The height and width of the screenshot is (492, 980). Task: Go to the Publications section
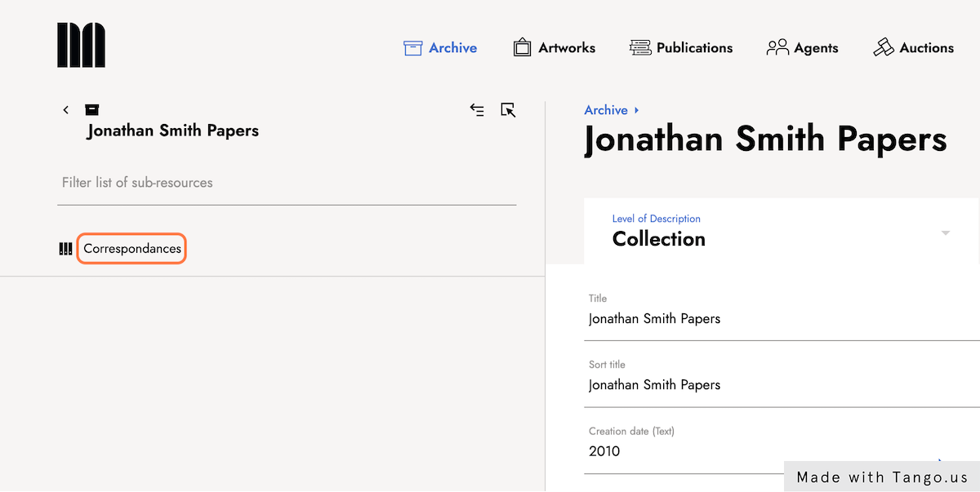694,48
